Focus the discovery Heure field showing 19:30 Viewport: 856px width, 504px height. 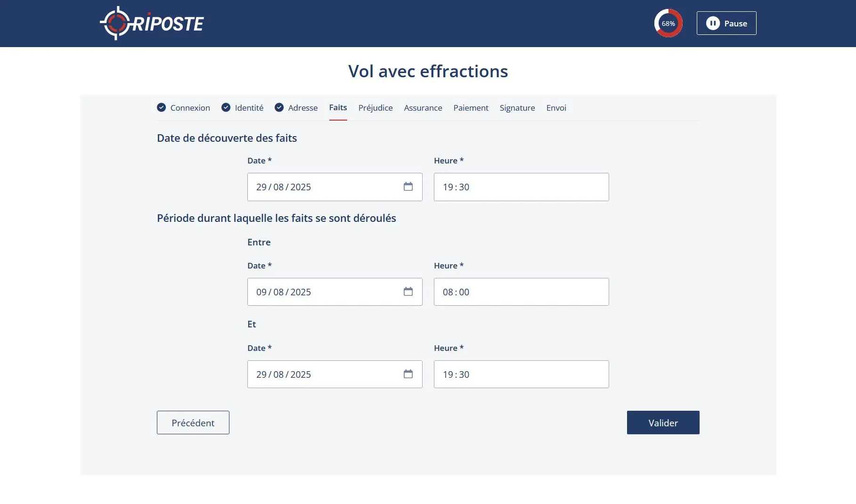coord(521,187)
